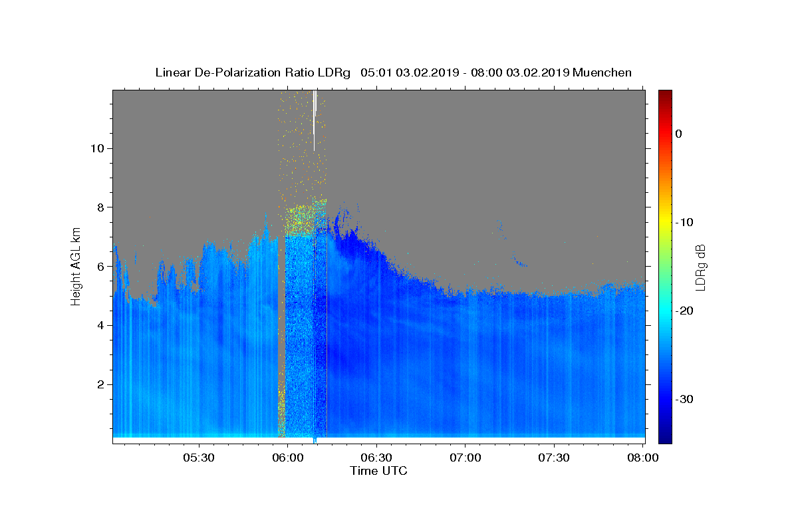The height and width of the screenshot is (532, 798).
Task: Click the height axis label 4
Action: click(102, 325)
